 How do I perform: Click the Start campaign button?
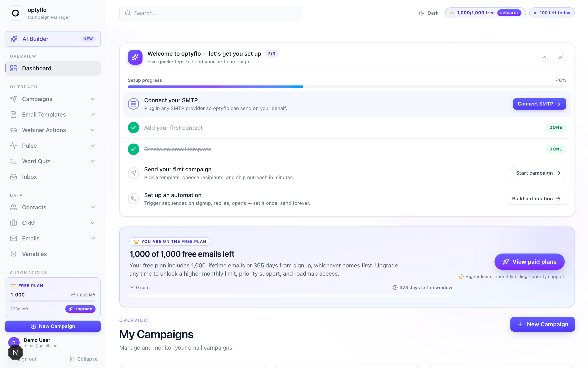pos(538,173)
